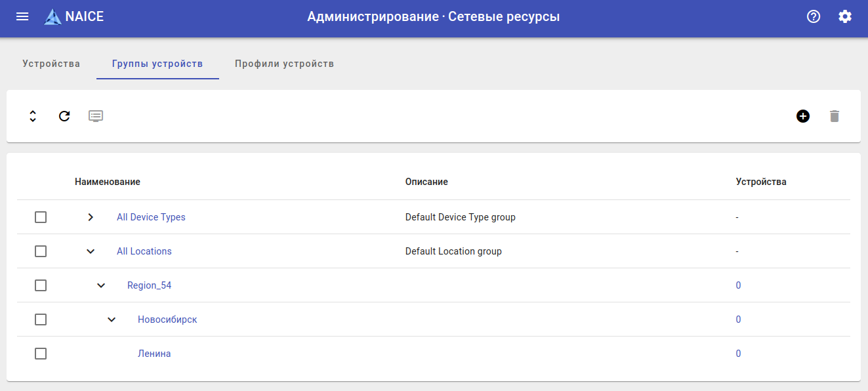
Task: Click the details view icon in toolbar
Action: [x=96, y=116]
